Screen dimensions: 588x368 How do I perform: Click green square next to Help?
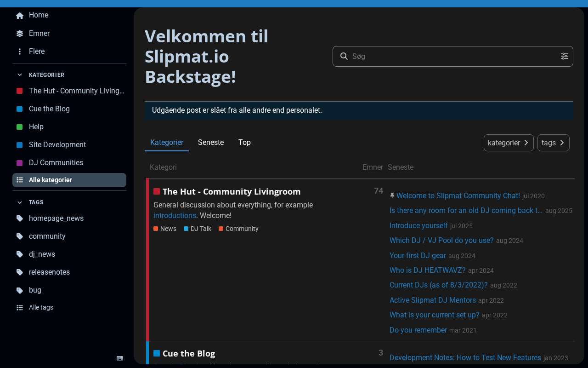19,127
